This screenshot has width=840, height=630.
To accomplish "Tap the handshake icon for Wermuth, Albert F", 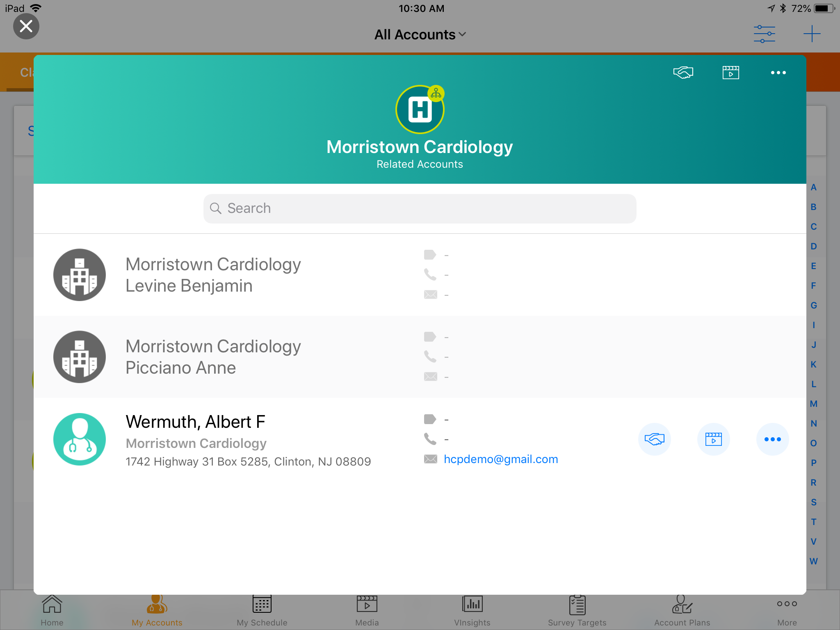I will tap(654, 439).
